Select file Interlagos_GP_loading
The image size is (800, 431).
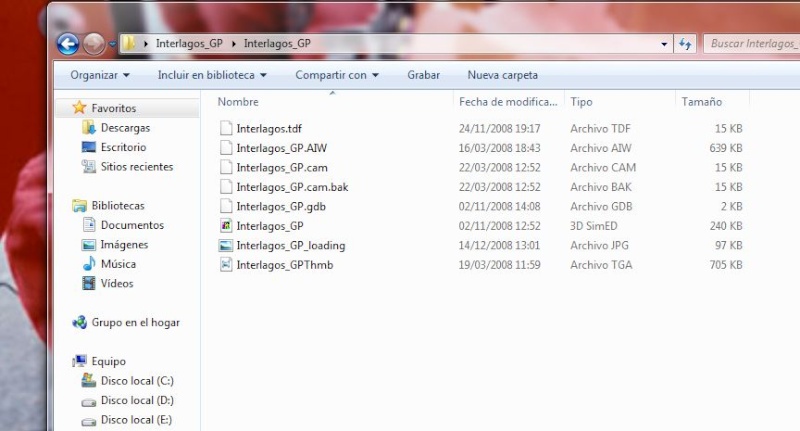point(291,245)
